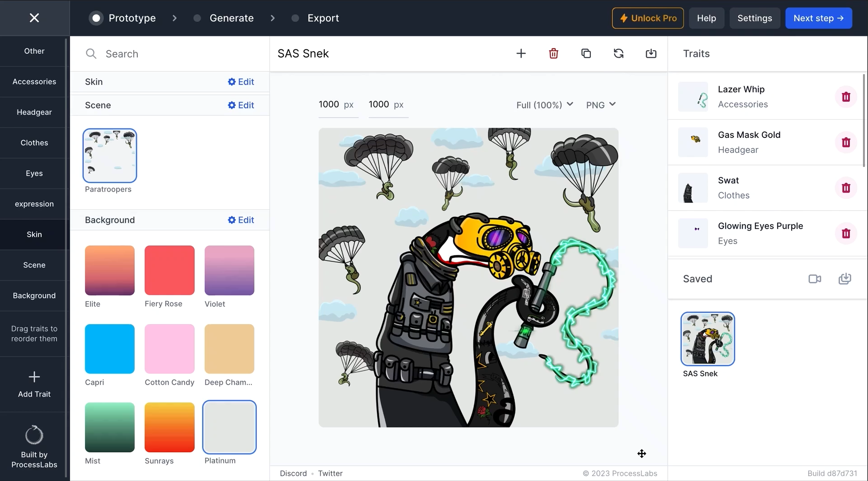The height and width of the screenshot is (481, 868).
Task: Click the video camera icon beside Saved
Action: pos(815,279)
